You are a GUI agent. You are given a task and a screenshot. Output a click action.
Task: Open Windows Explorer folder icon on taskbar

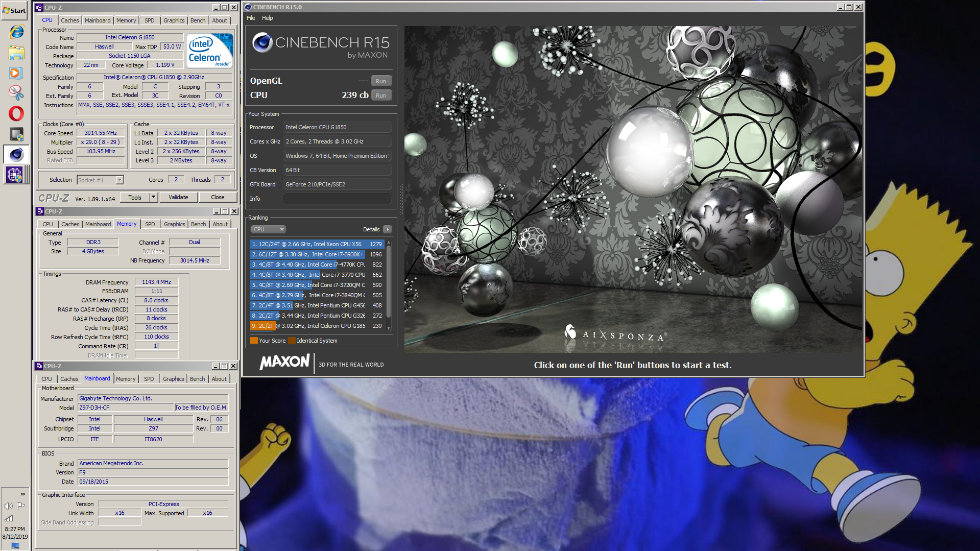pos(16,53)
